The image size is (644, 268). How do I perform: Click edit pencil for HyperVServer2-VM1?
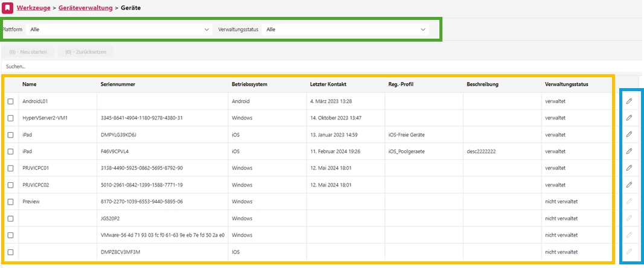point(629,118)
